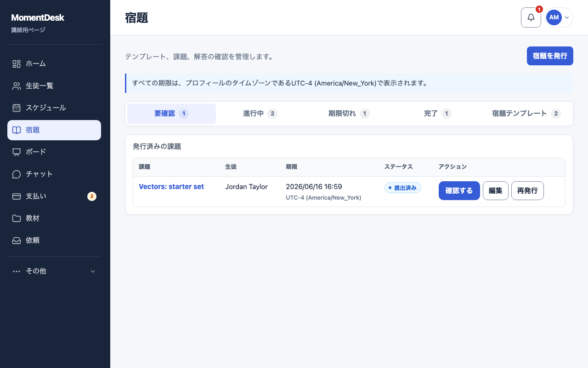The height and width of the screenshot is (368, 588).
Task: Open the ホーム menu item
Action: (54, 64)
